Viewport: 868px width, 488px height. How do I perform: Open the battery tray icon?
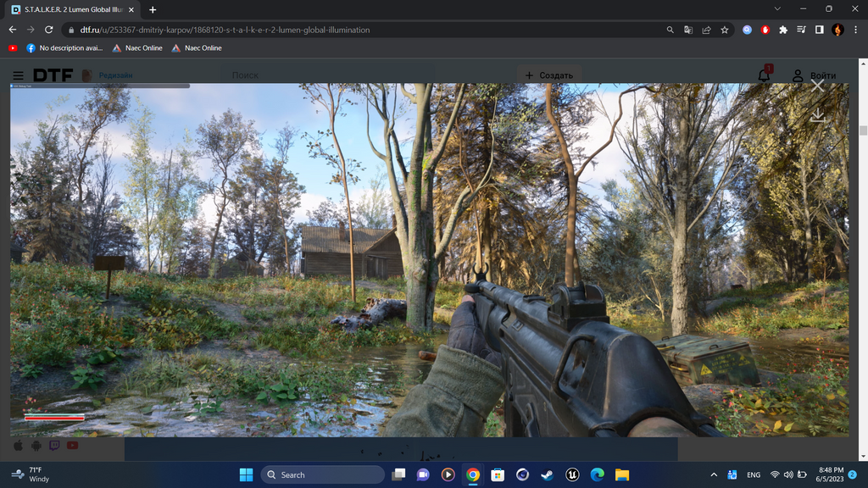(802, 474)
